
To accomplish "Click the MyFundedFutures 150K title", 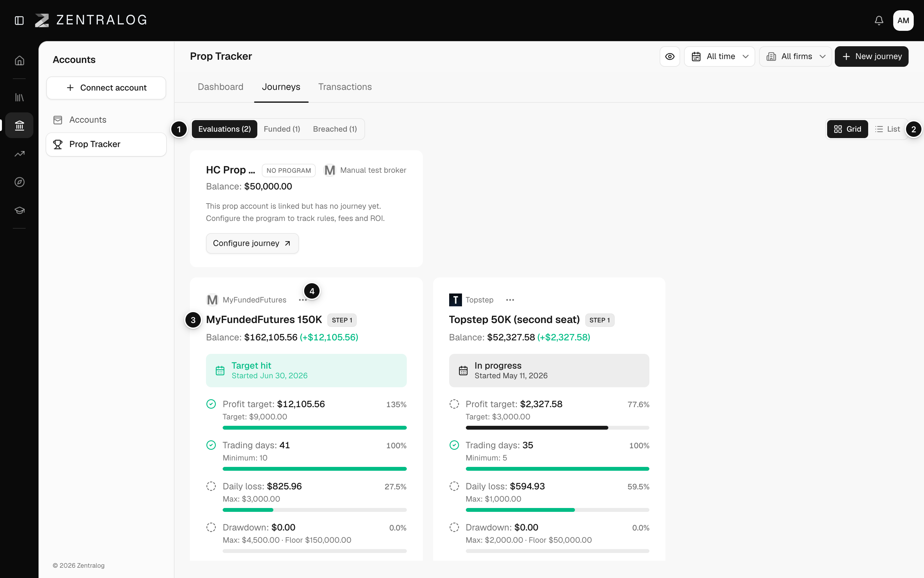I will (264, 320).
